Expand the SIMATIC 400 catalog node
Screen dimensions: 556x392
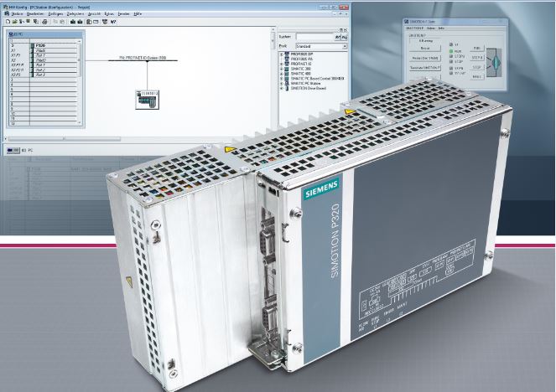282,74
